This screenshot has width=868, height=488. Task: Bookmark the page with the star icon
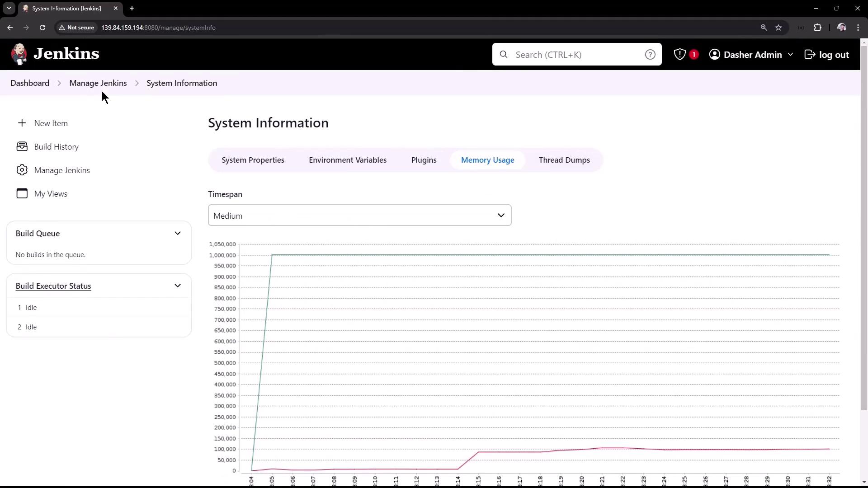(x=778, y=28)
